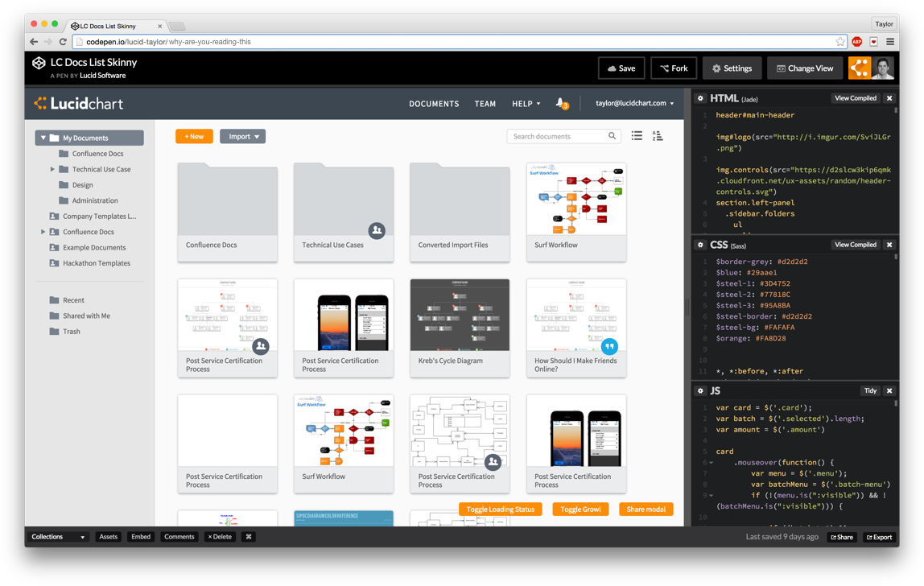Click the AdBlock extension icon
The width and height of the screenshot is (924, 586).
coord(857,42)
